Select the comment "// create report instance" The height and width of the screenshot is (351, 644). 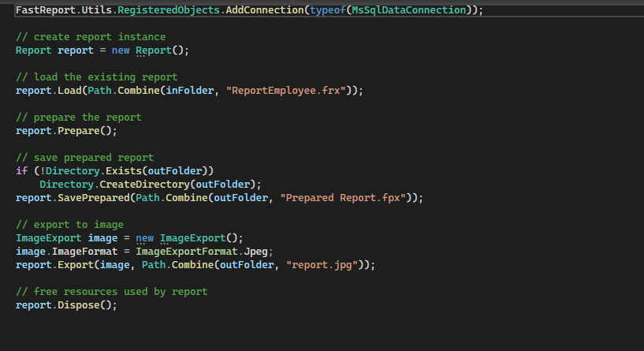pyautogui.click(x=91, y=37)
